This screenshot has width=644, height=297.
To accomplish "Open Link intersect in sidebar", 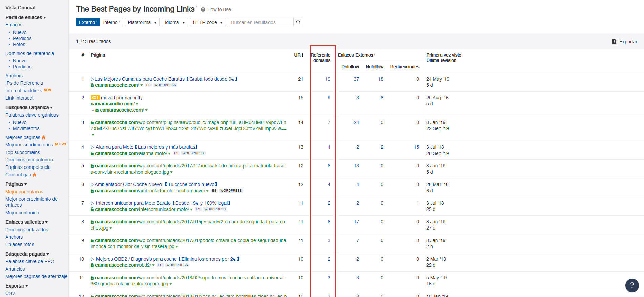I will pos(19,98).
